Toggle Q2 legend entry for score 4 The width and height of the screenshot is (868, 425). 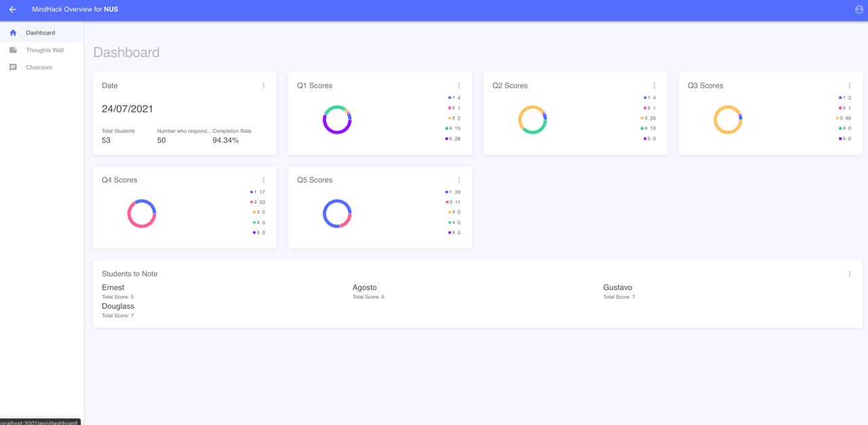(x=648, y=128)
